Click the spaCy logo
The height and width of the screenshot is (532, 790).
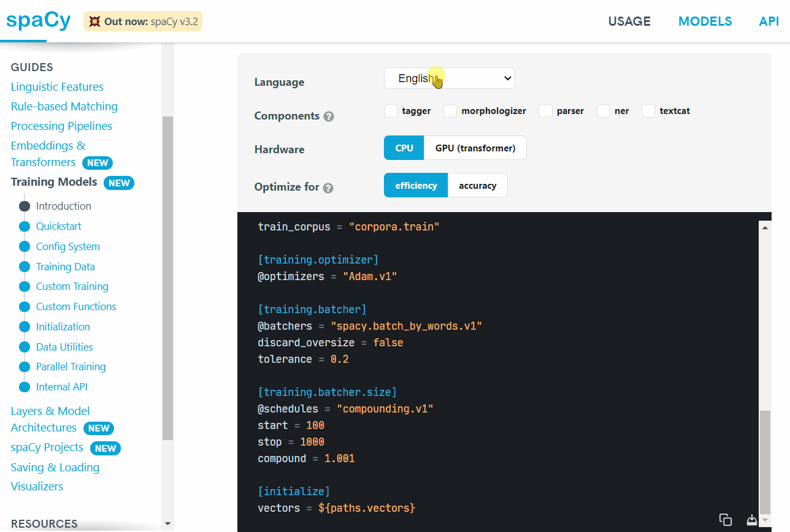(x=38, y=20)
